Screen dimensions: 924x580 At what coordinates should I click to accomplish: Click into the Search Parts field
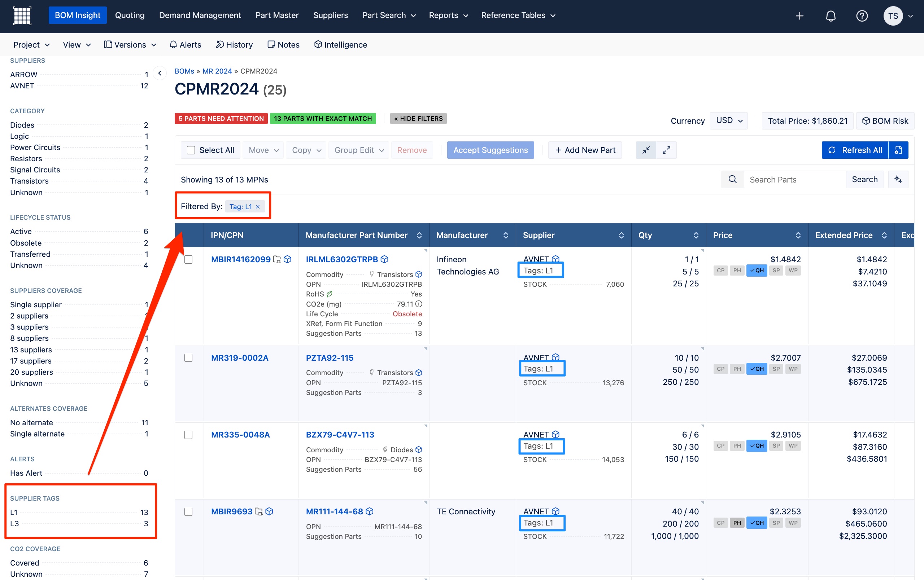(x=795, y=179)
